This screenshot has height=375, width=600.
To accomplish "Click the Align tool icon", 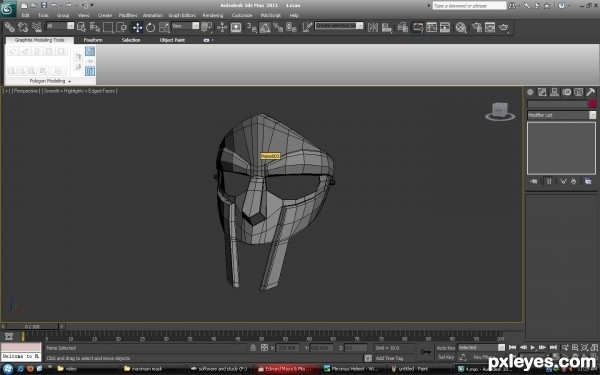I will tap(386, 27).
